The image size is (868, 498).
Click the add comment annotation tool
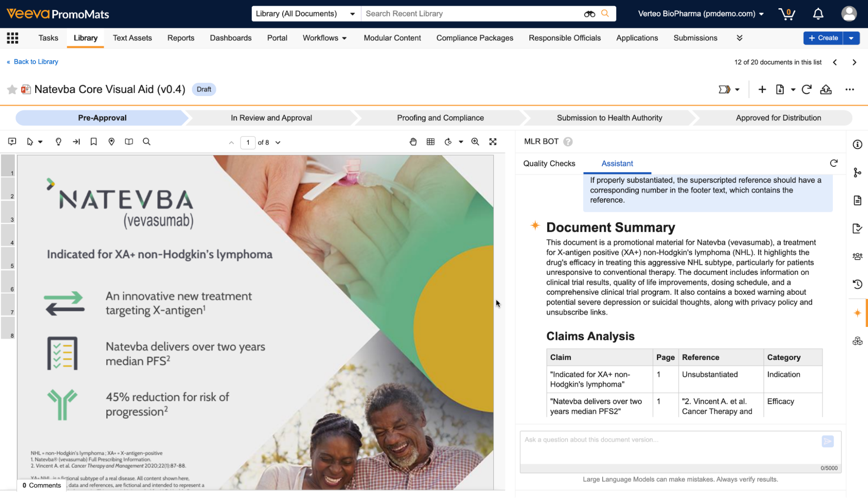pyautogui.click(x=12, y=142)
